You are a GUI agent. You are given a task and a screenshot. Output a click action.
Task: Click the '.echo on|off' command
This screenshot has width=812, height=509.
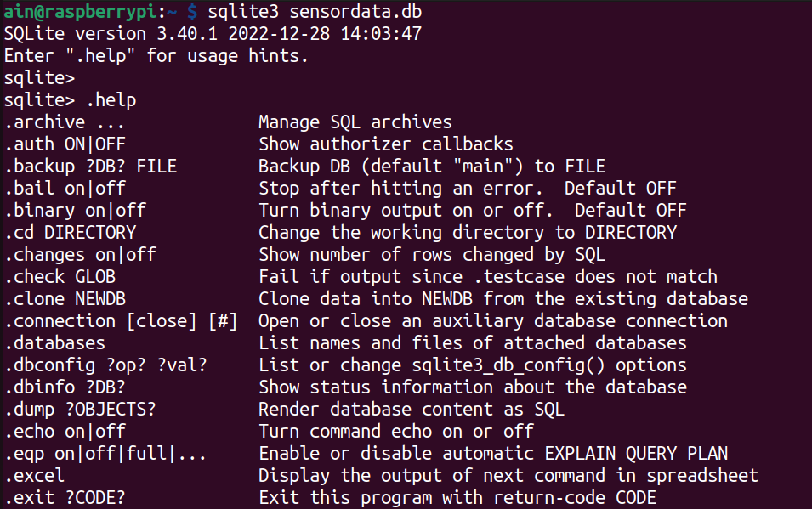pyautogui.click(x=65, y=432)
